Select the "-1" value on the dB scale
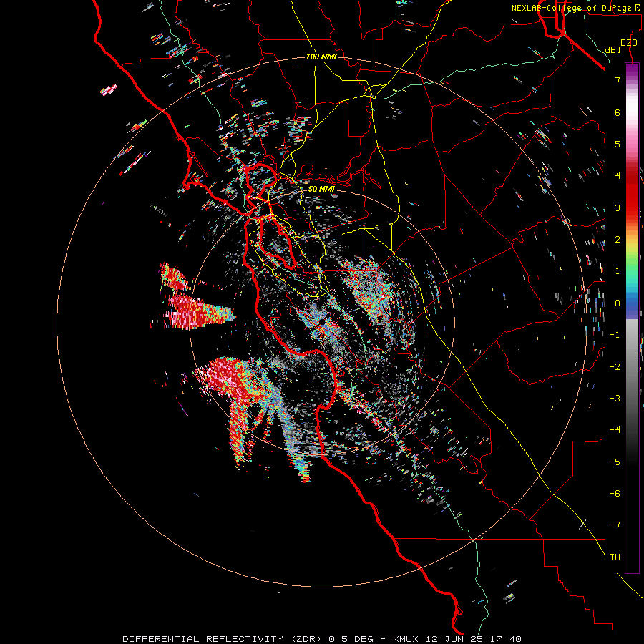This screenshot has height=644, width=644. 615,335
